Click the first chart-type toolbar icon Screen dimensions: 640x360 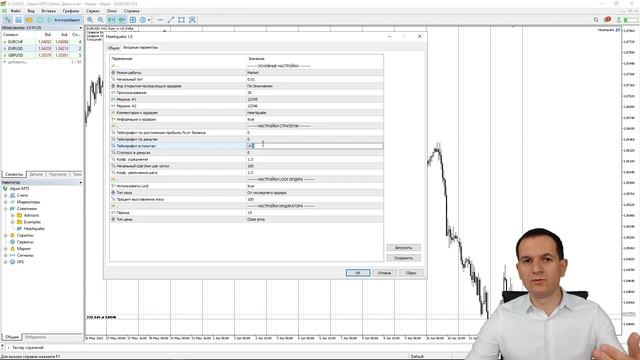click(8, 20)
